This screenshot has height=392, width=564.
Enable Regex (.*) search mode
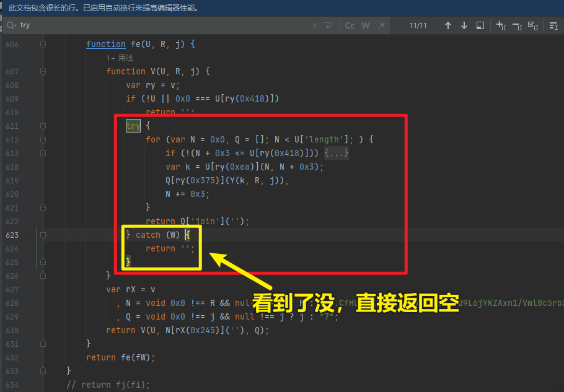(x=382, y=25)
